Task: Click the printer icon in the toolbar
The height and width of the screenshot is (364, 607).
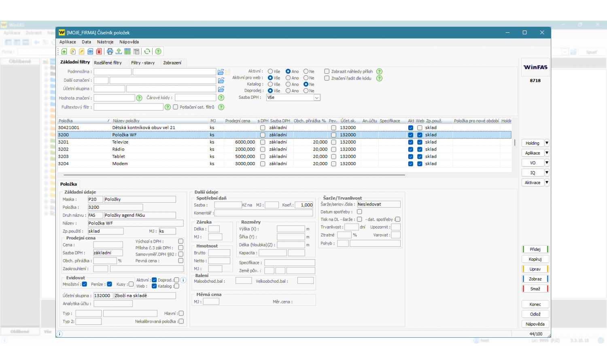Action: [x=110, y=51]
